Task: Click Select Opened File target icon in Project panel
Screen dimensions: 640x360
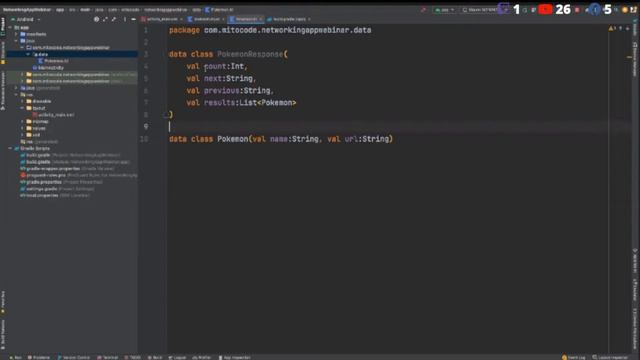Action: click(x=96, y=19)
